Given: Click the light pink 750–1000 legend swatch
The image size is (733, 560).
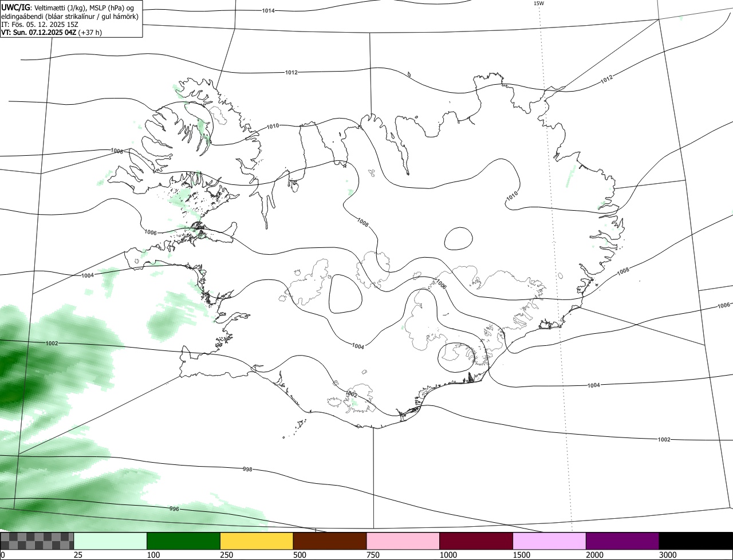Looking at the screenshot, I should click(x=403, y=541).
